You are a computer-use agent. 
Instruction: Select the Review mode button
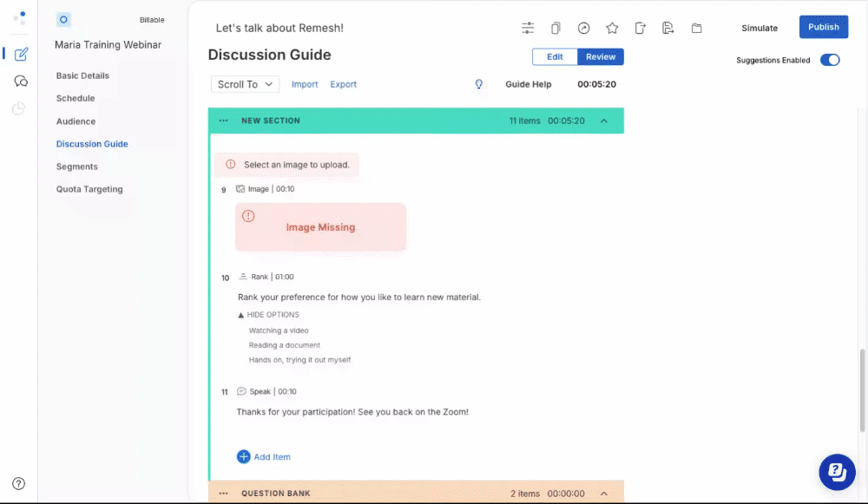pyautogui.click(x=601, y=56)
